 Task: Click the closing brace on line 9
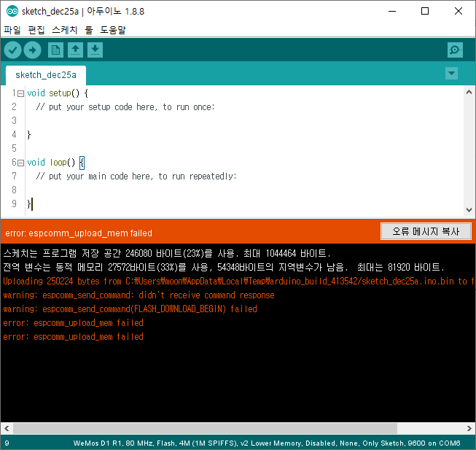29,203
